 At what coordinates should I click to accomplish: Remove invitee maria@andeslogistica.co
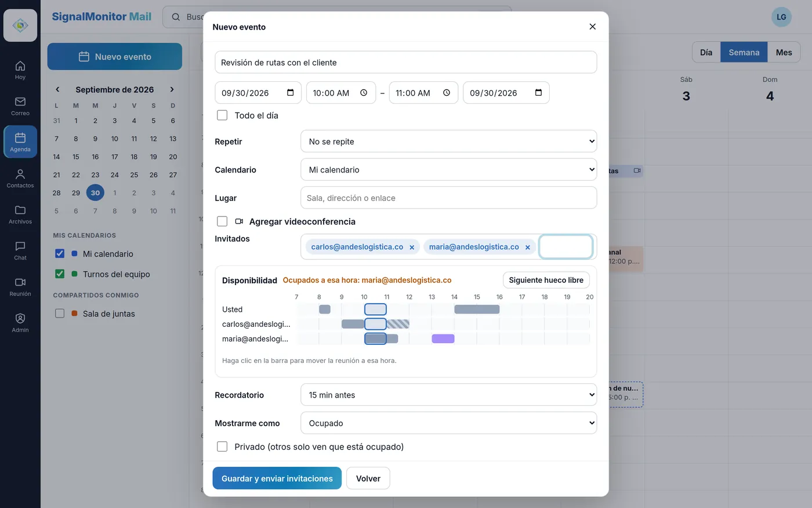[528, 247]
